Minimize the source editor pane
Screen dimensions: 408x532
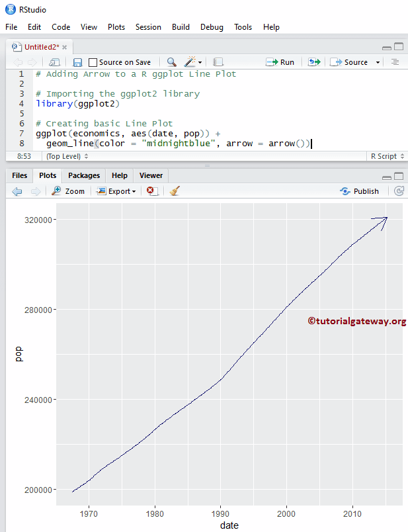387,48
